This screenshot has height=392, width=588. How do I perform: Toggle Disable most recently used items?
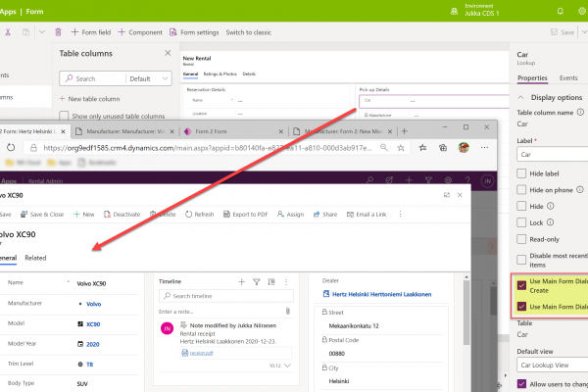click(521, 260)
